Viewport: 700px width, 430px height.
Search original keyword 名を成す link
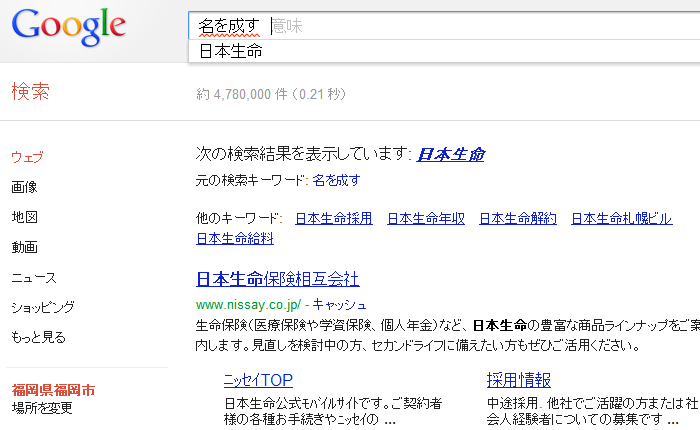point(336,180)
